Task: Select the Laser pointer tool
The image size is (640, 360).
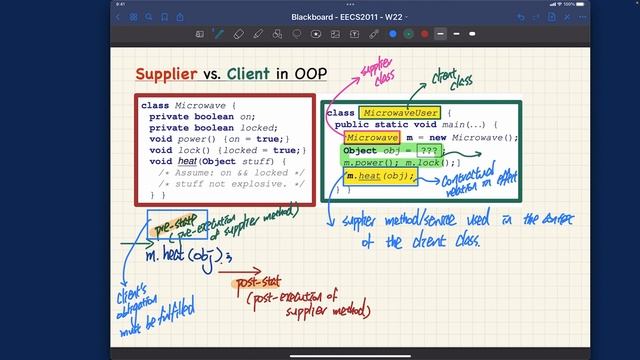Action: pyautogui.click(x=373, y=34)
